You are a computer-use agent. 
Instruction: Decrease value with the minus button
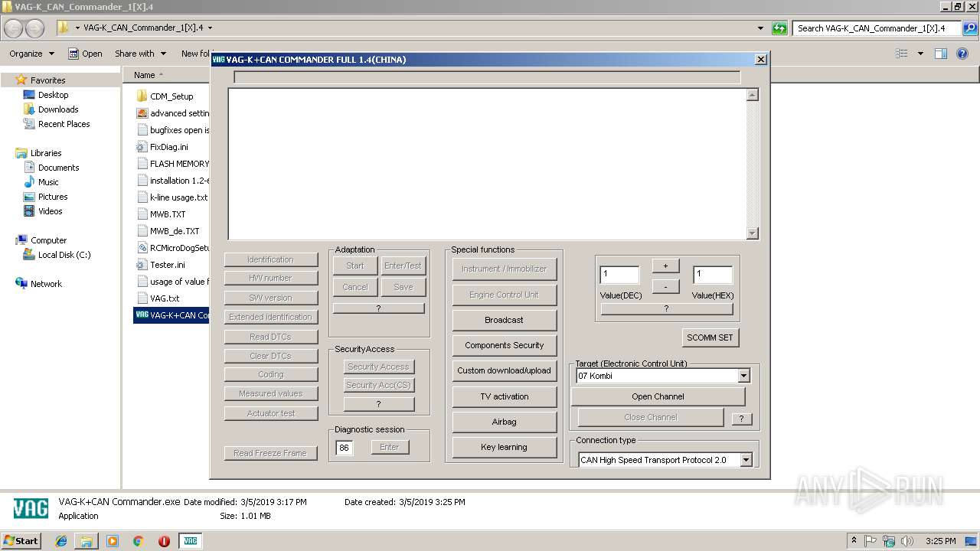[665, 286]
